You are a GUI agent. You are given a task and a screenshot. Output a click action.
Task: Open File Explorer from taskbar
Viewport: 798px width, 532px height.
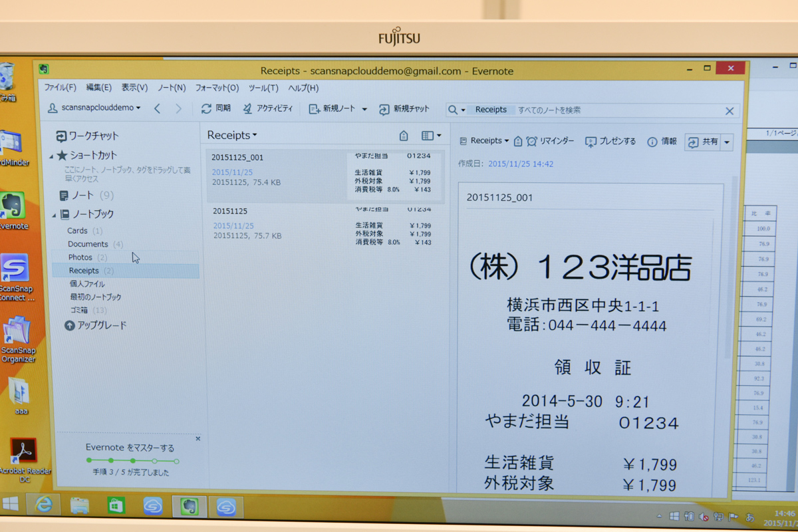tap(80, 505)
